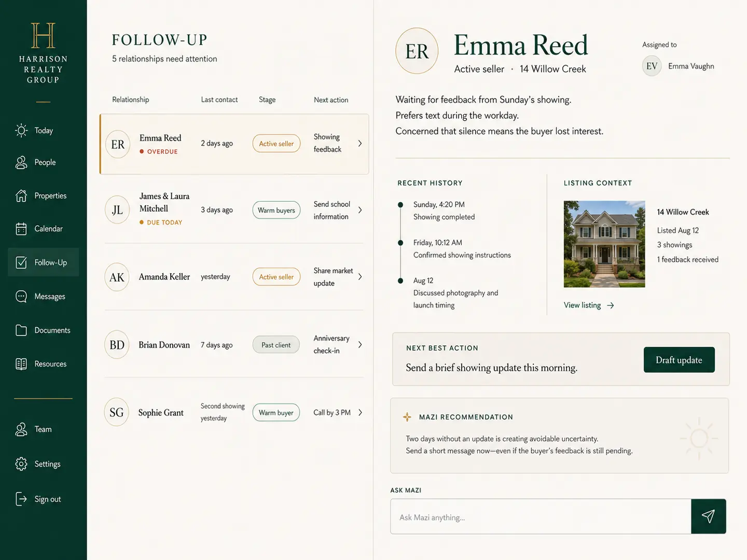Expand James & Laura Mitchell row chevron

360,210
